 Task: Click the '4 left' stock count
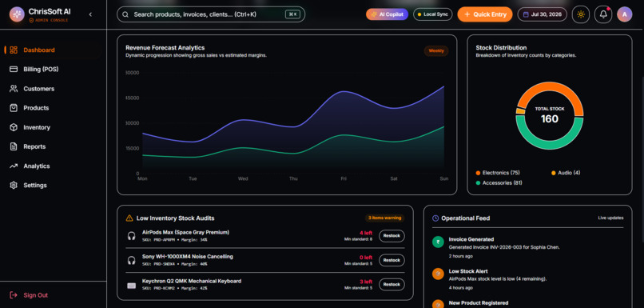pyautogui.click(x=366, y=233)
